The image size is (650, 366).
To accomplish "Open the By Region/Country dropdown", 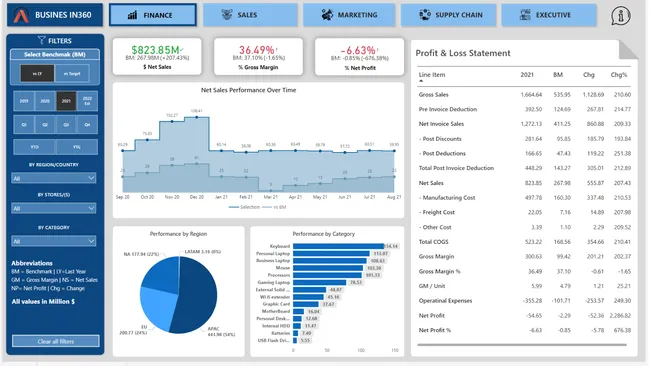I will (53, 178).
